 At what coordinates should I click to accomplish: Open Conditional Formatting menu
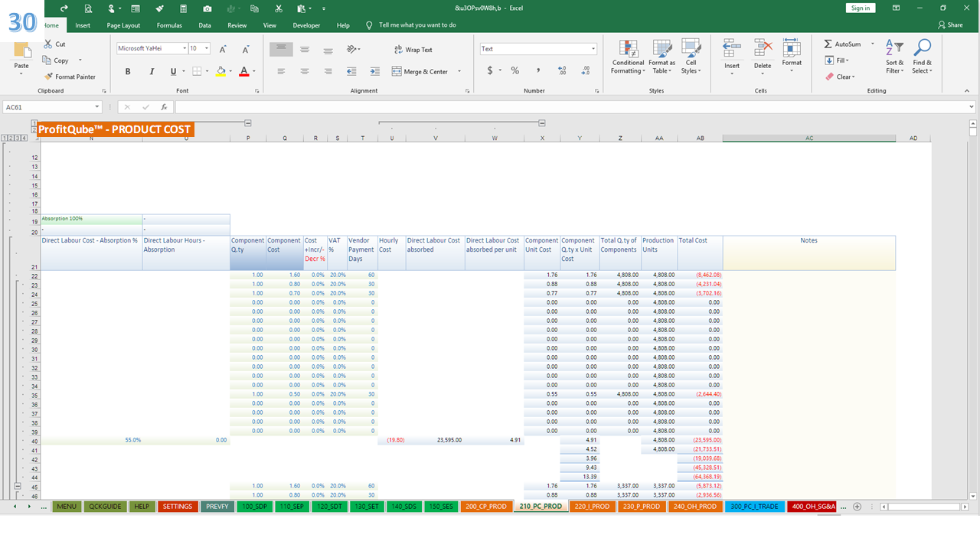tap(628, 57)
